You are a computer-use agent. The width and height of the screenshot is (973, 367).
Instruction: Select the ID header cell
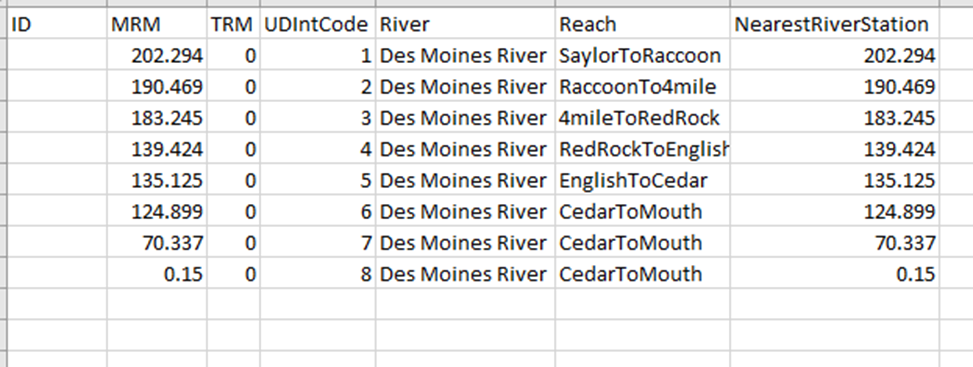[x=57, y=24]
